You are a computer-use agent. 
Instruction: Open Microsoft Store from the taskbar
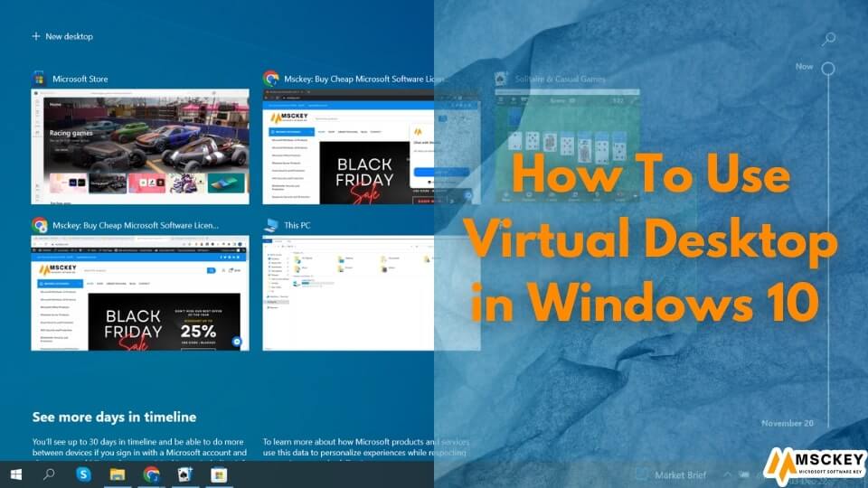219,474
